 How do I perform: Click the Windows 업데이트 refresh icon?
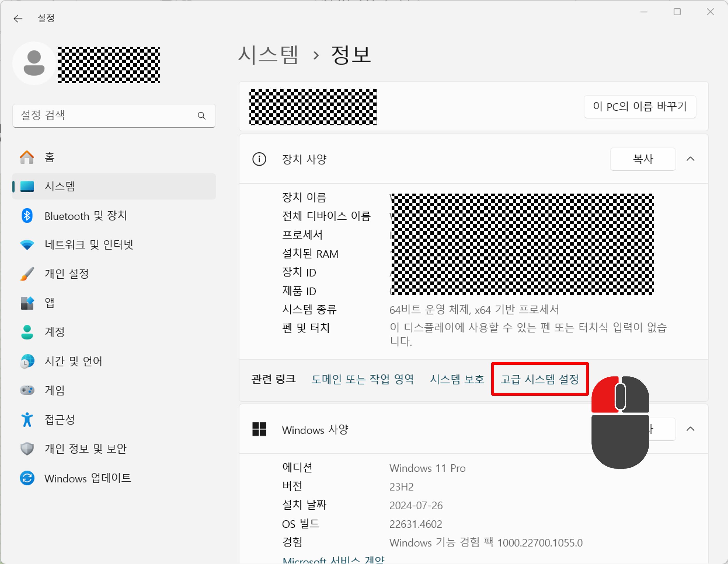pos(27,478)
